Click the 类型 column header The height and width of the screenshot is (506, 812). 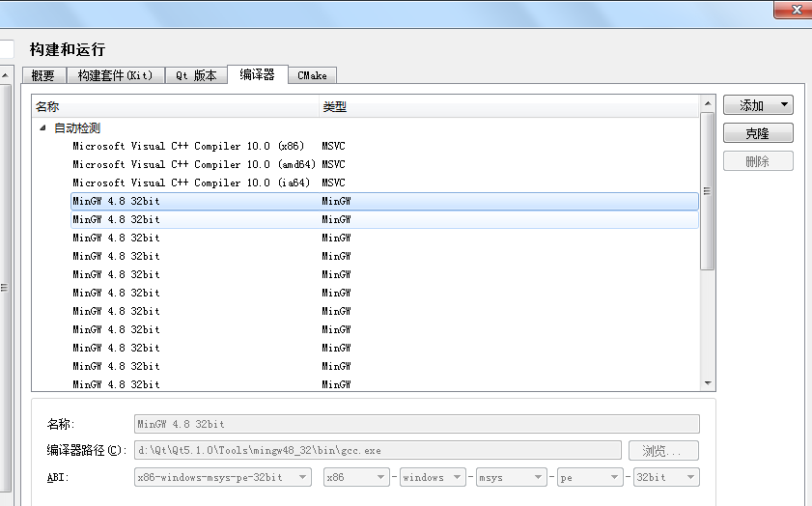pyautogui.click(x=509, y=106)
